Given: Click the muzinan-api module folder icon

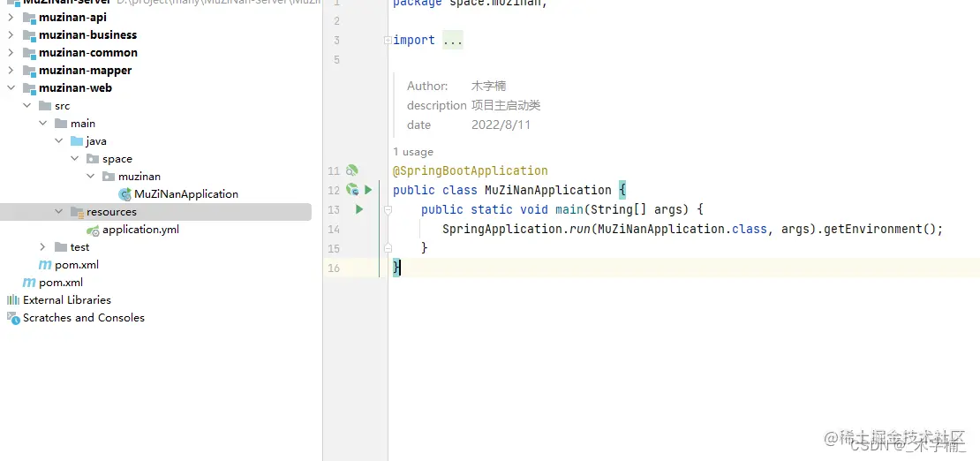Looking at the screenshot, I should pyautogui.click(x=29, y=18).
